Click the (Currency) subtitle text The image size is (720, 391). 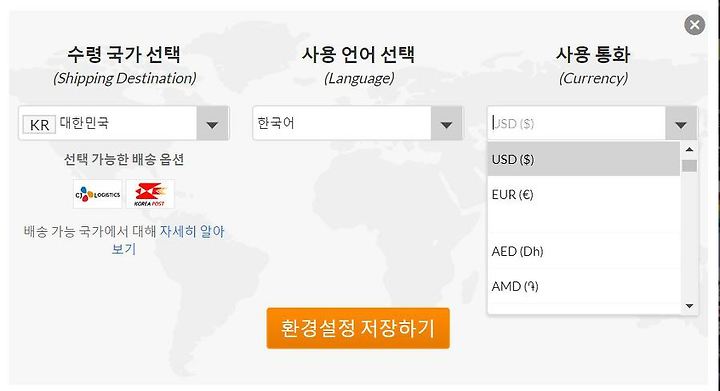(593, 78)
